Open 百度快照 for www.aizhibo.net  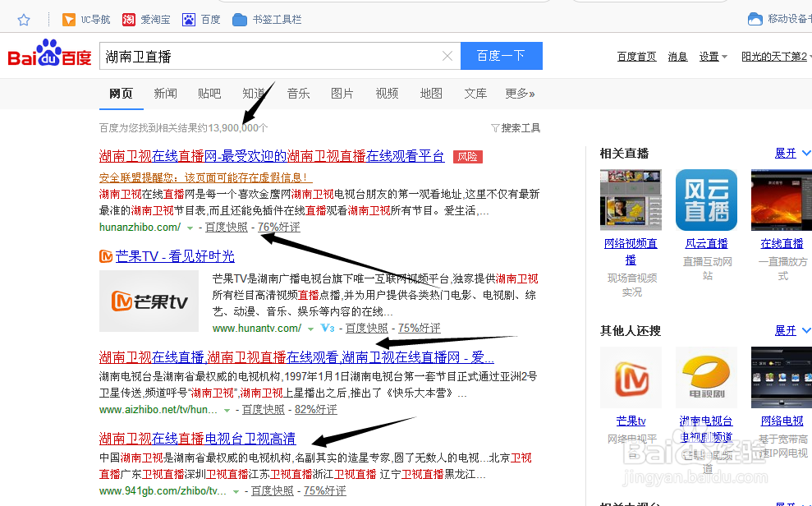pos(263,409)
